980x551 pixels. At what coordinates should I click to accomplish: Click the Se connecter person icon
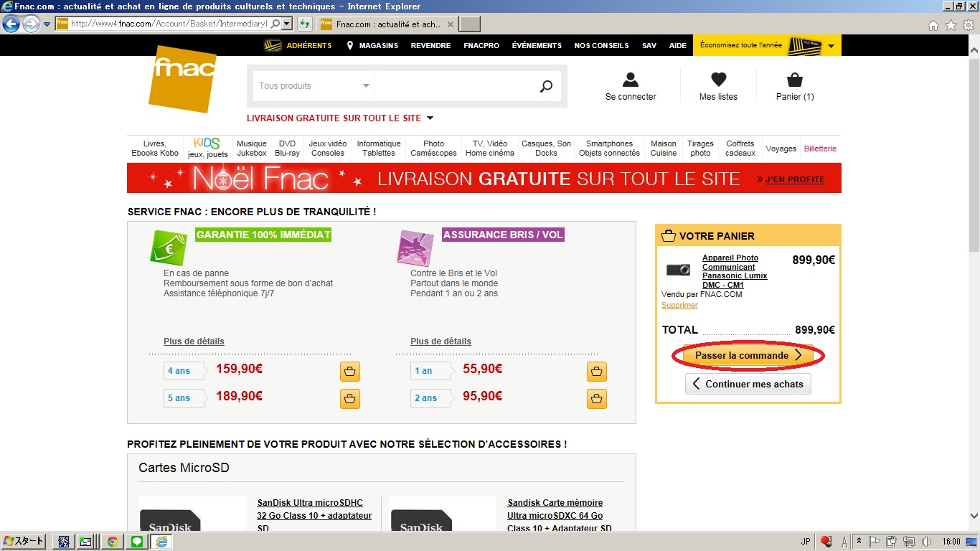pyautogui.click(x=631, y=80)
